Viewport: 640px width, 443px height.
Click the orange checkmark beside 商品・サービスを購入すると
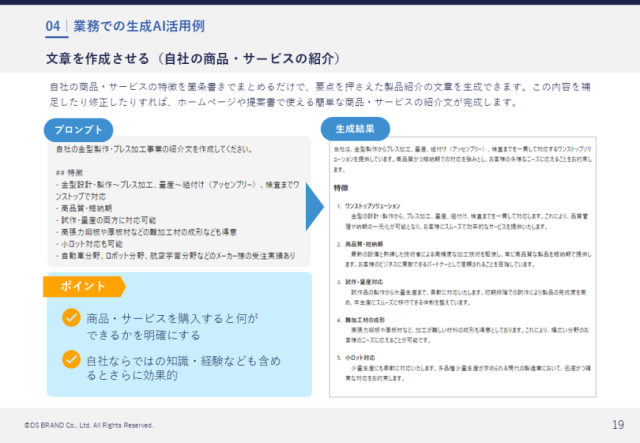(x=71, y=318)
